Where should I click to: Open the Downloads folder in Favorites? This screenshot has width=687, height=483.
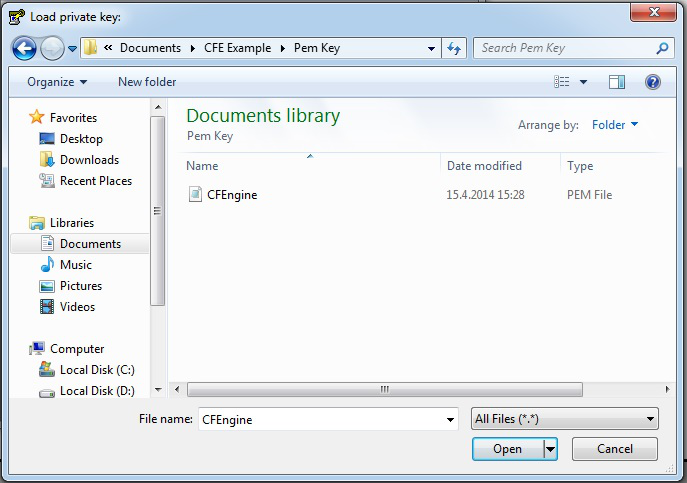tap(89, 160)
